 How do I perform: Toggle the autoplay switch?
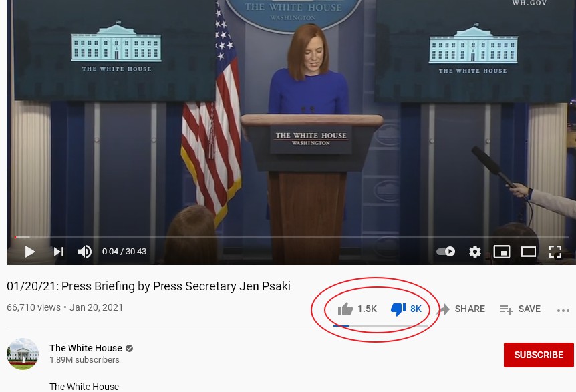[x=446, y=251]
